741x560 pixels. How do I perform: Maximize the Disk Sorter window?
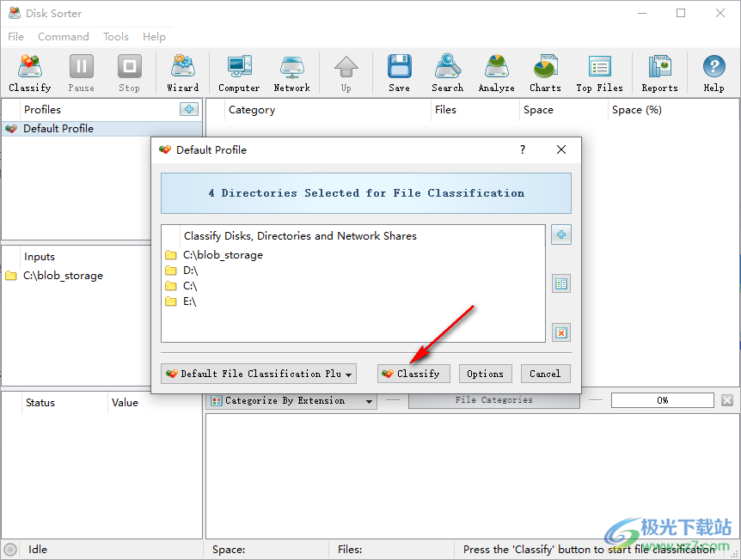681,13
